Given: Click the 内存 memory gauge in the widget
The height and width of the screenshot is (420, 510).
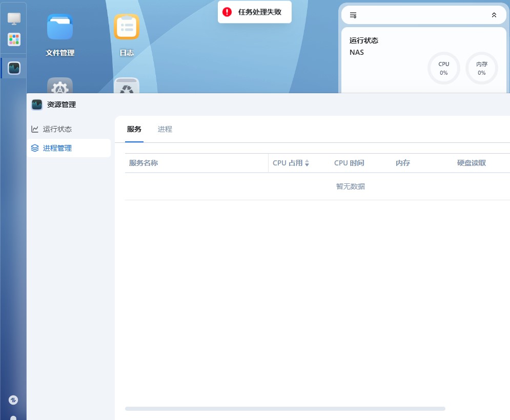Looking at the screenshot, I should (482, 68).
